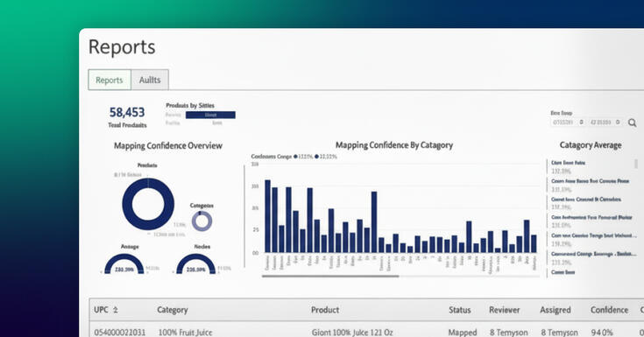644x337 pixels.
Task: Click the Catagory Average list scrollbar
Action: coord(636,164)
